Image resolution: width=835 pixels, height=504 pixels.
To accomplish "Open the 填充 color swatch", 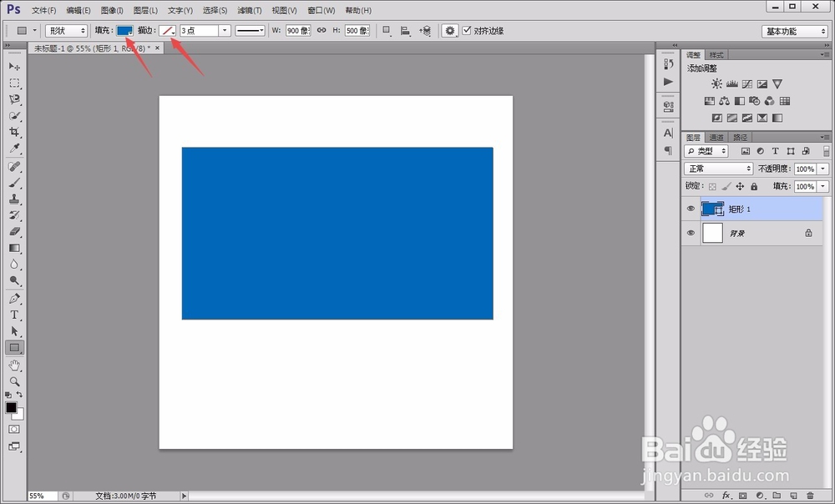I will (x=125, y=30).
